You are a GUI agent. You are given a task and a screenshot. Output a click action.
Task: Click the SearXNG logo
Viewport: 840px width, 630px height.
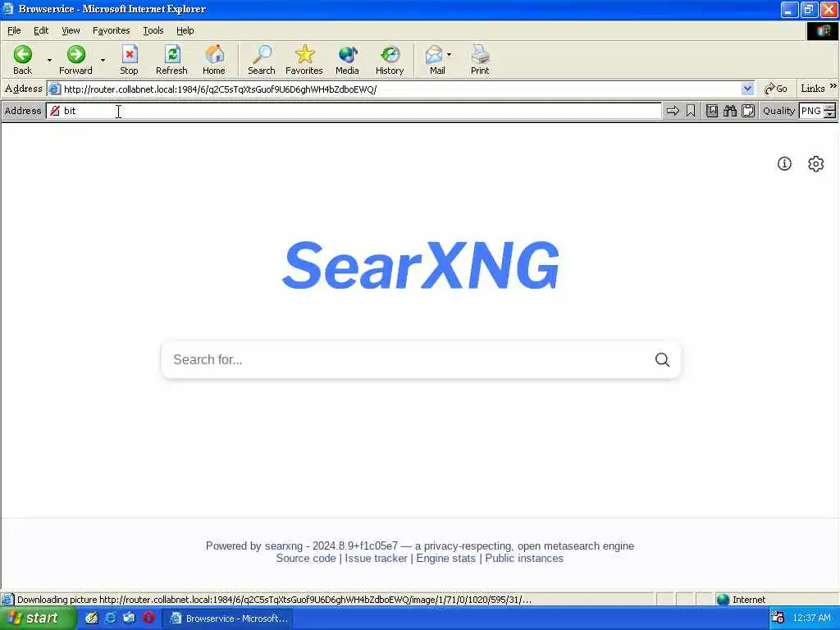[421, 265]
